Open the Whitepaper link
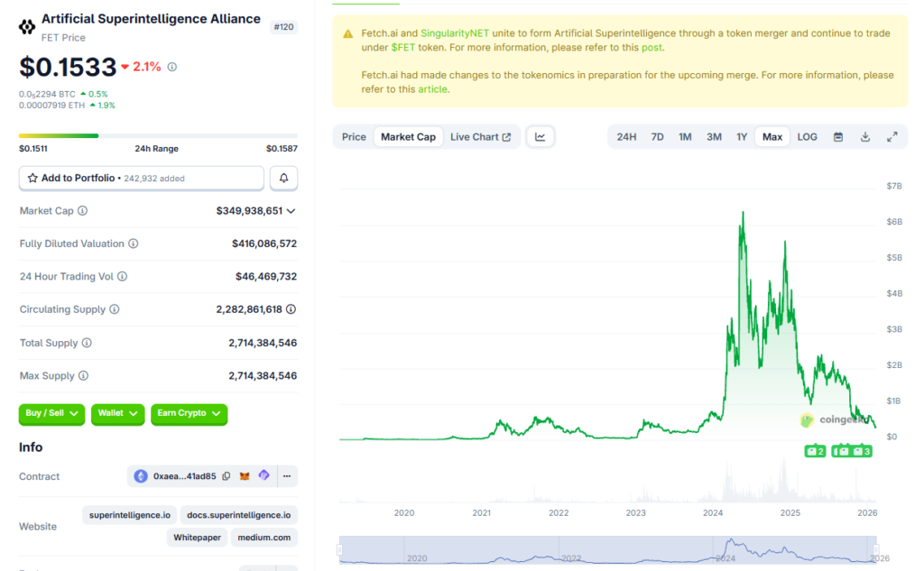The width and height of the screenshot is (924, 571). coord(197,538)
